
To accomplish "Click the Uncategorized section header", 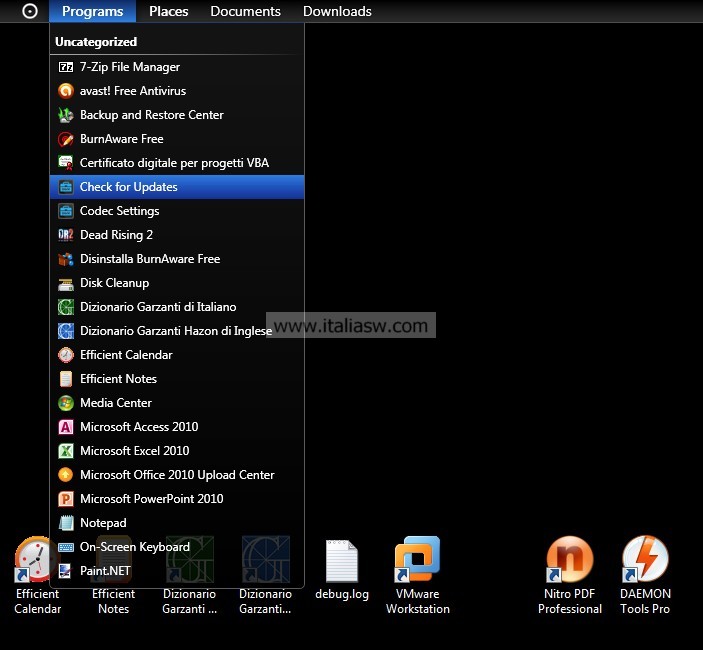I will [96, 42].
